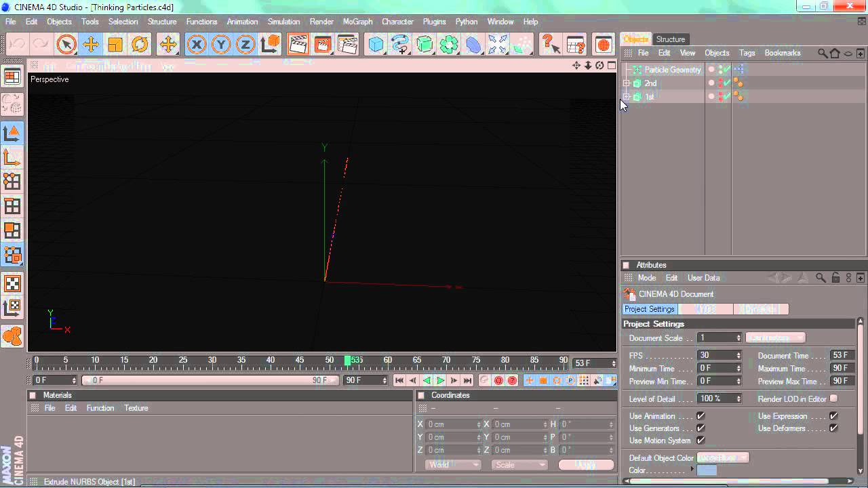Toggle the X axis lock

pos(197,45)
